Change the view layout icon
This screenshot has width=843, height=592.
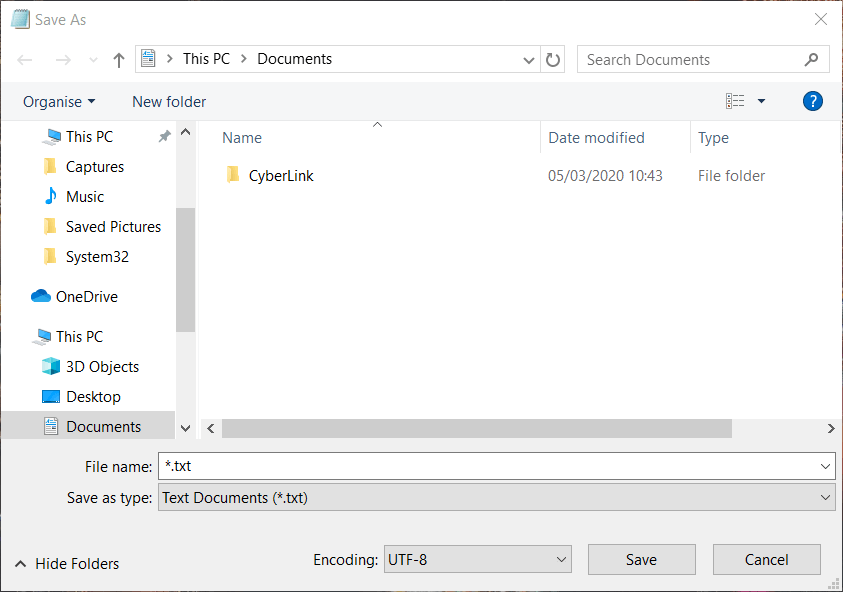[x=735, y=101]
